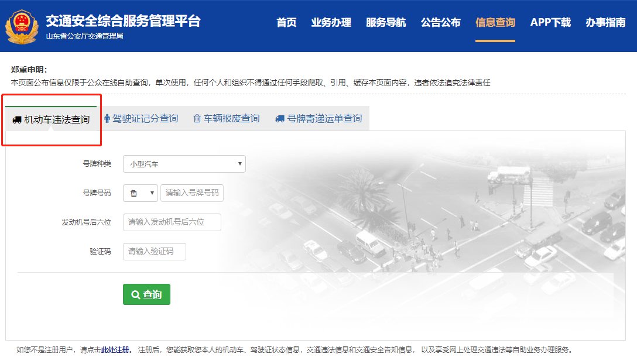Focus the 请输入号牌号码 input field
Image resolution: width=637 pixels, height=364 pixels.
pyautogui.click(x=191, y=193)
